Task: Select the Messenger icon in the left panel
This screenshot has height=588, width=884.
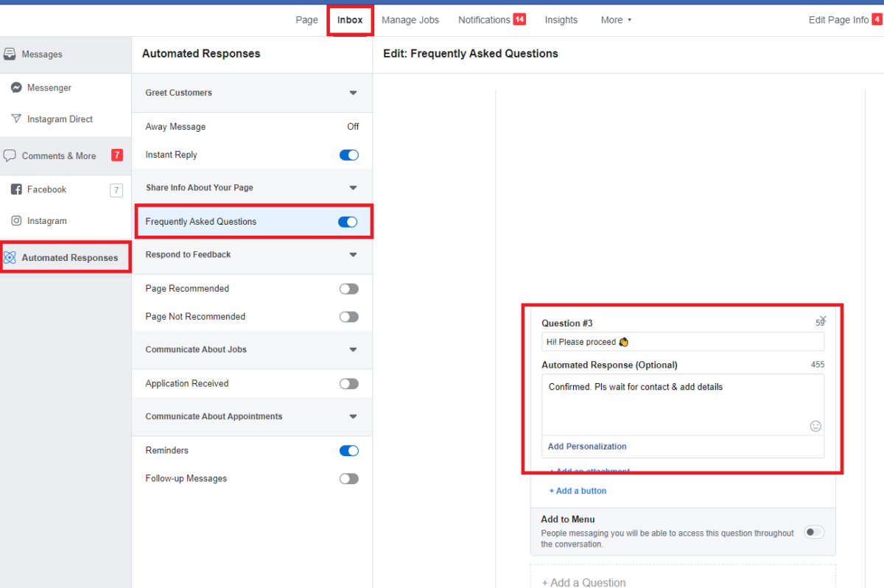Action: (15, 87)
